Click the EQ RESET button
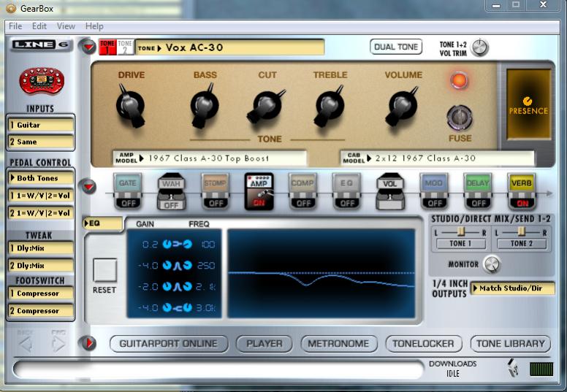Screen dimensions: 567x392 pyautogui.click(x=105, y=270)
